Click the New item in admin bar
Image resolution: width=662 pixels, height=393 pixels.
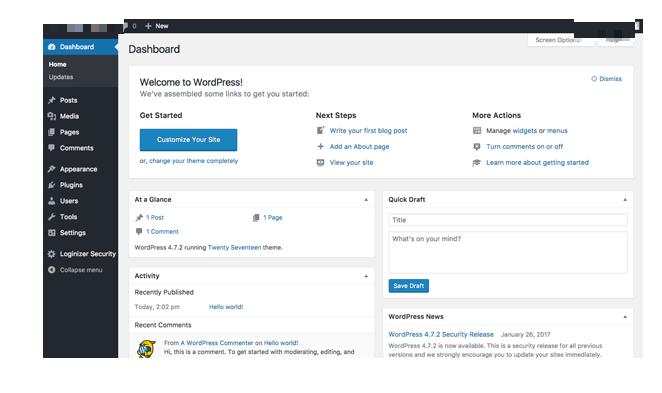coord(157,26)
